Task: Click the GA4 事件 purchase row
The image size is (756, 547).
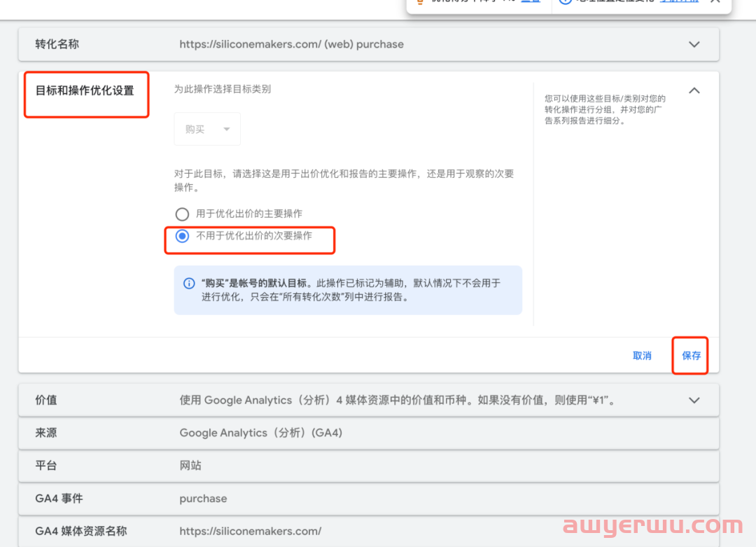Action: (203, 499)
